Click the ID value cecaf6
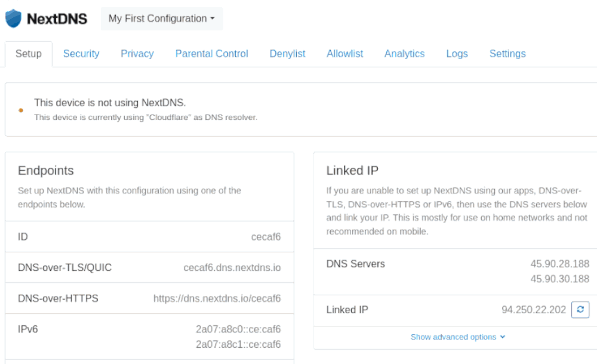 [266, 237]
